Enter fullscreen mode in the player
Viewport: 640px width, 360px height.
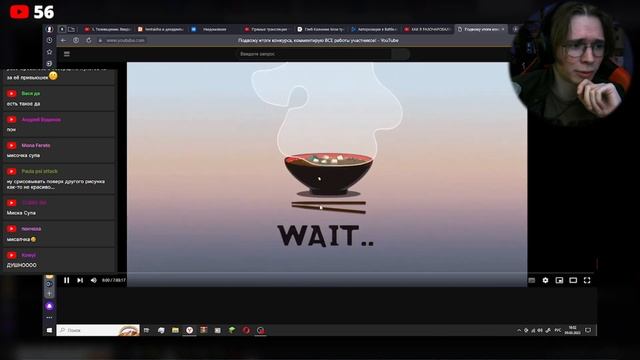point(587,280)
